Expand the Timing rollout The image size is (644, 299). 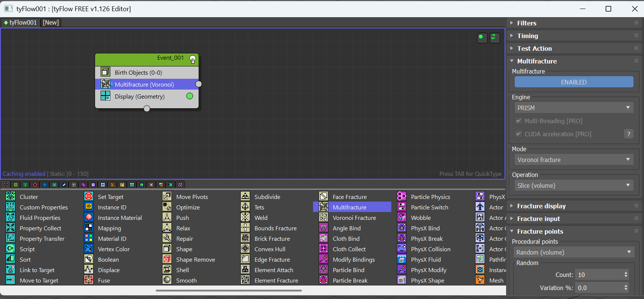click(x=574, y=36)
